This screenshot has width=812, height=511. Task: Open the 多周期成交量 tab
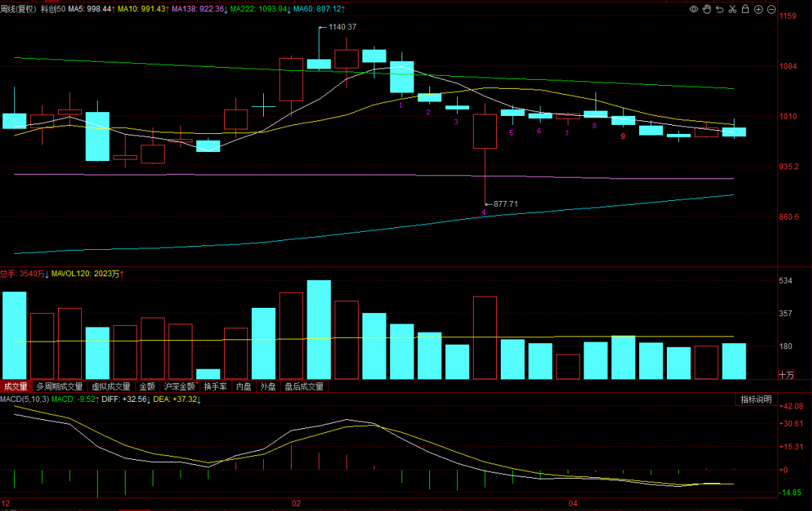[59, 387]
